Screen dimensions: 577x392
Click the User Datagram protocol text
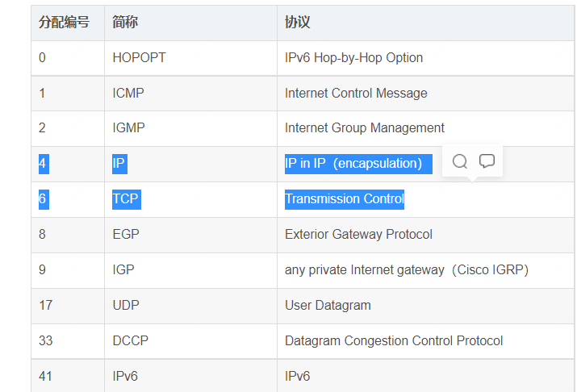coord(328,306)
